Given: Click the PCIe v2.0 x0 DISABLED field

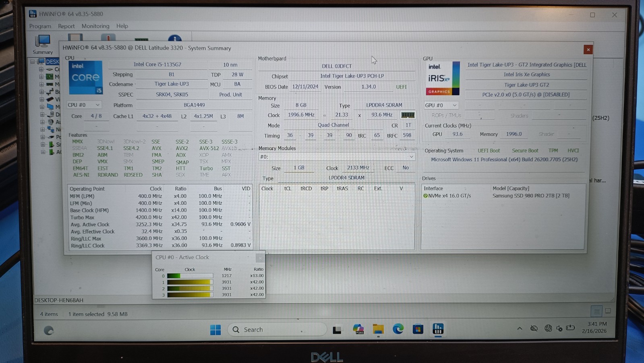Looking at the screenshot, I should (526, 95).
